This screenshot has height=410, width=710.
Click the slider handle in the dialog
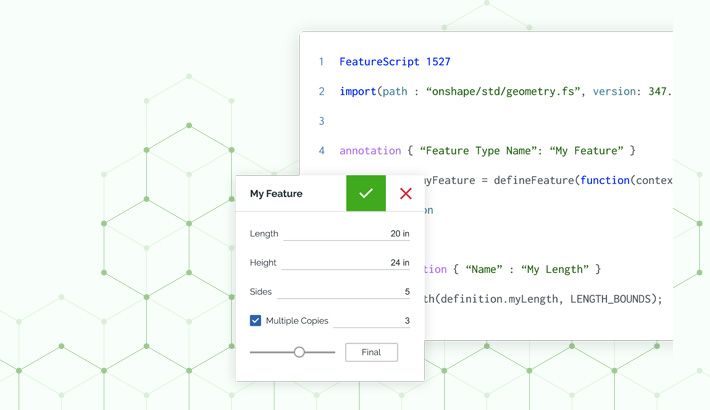[x=299, y=352]
